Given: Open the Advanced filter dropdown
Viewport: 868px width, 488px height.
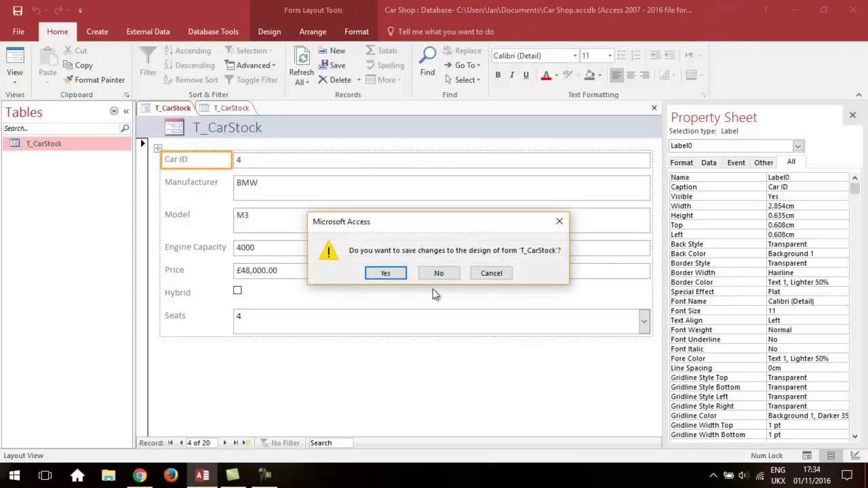Looking at the screenshot, I should pos(251,65).
